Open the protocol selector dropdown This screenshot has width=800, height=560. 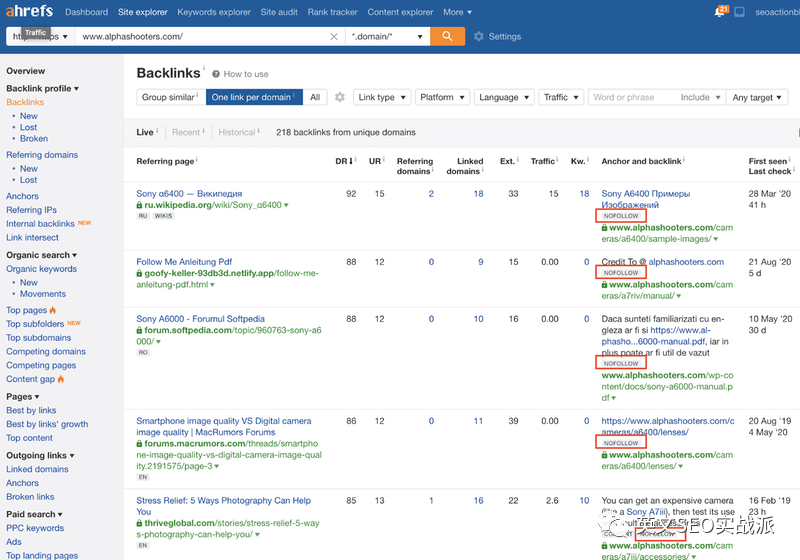point(41,37)
